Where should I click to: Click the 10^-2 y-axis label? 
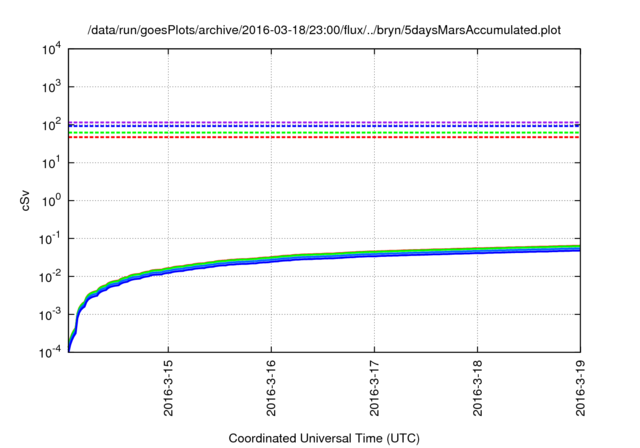(x=49, y=277)
